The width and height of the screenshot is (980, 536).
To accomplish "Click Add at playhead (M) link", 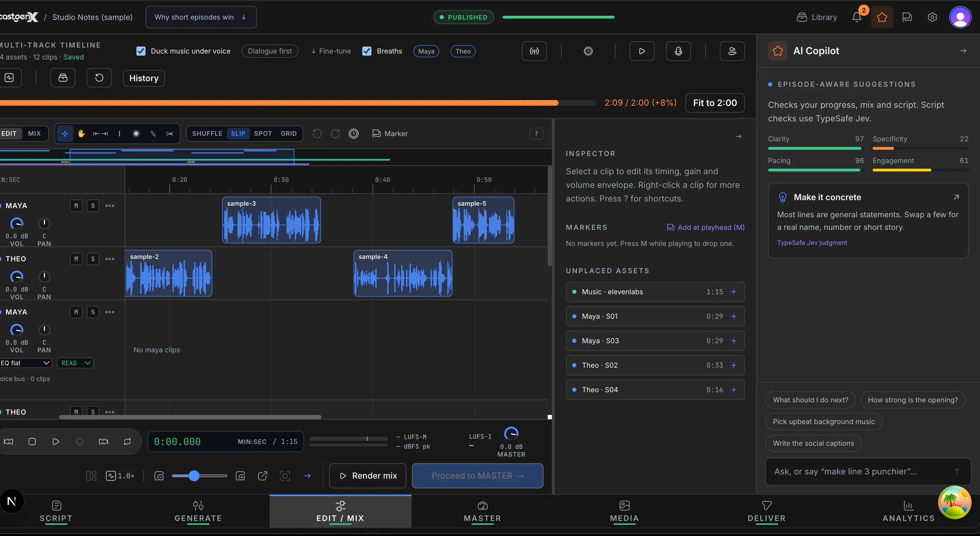I will pyautogui.click(x=706, y=228).
